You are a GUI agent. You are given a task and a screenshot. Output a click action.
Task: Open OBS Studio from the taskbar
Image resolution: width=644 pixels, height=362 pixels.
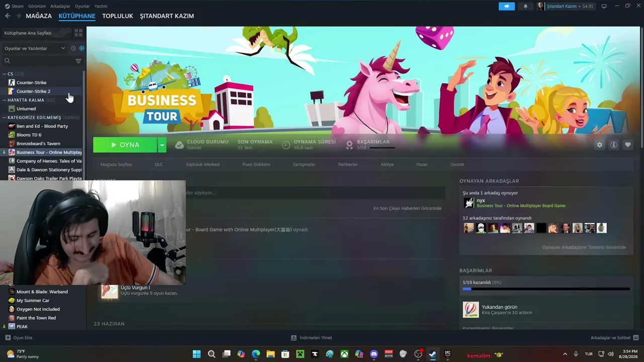[418, 354]
